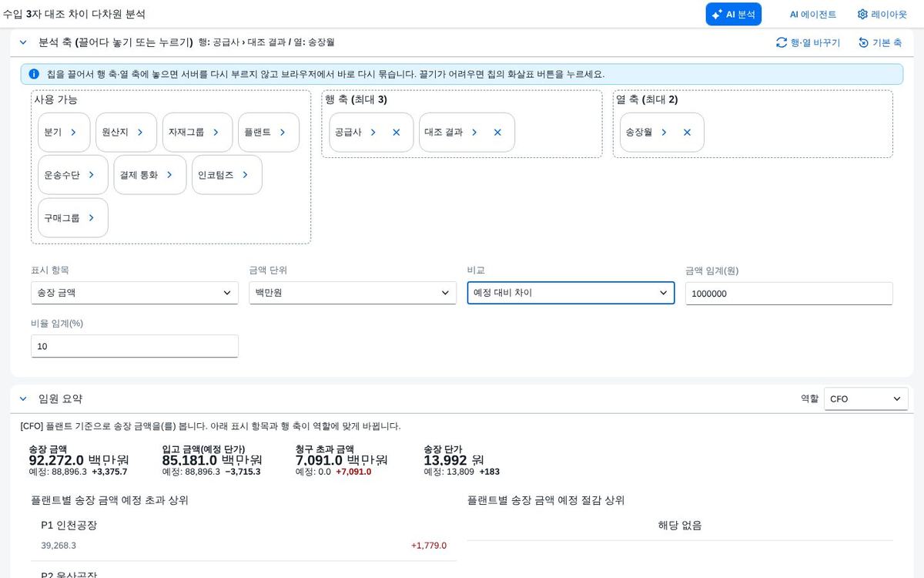924x578 pixels.
Task: Click arrow on 자재그룹 chip
Action: tap(216, 132)
